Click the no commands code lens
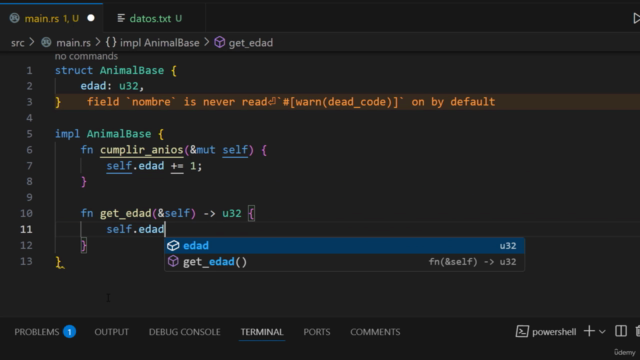This screenshot has height=360, width=640. click(x=86, y=56)
